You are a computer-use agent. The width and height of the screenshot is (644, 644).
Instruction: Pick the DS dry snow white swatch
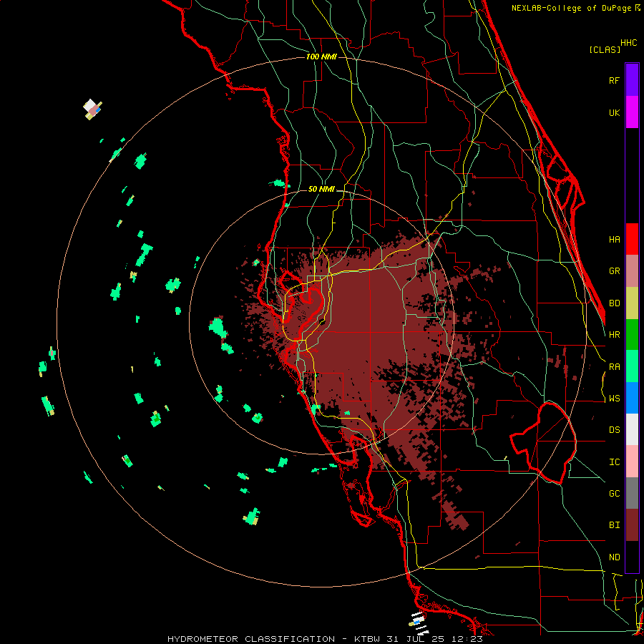632,429
